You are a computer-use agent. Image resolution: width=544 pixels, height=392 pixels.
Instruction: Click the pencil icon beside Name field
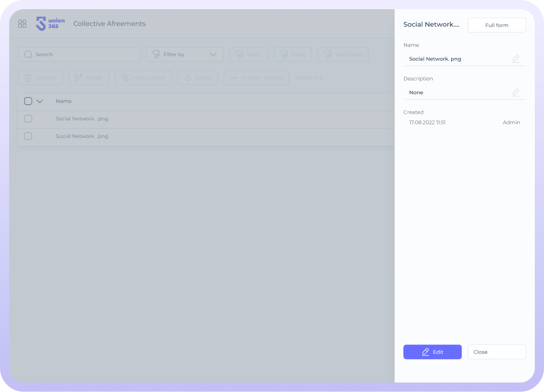pos(516,59)
